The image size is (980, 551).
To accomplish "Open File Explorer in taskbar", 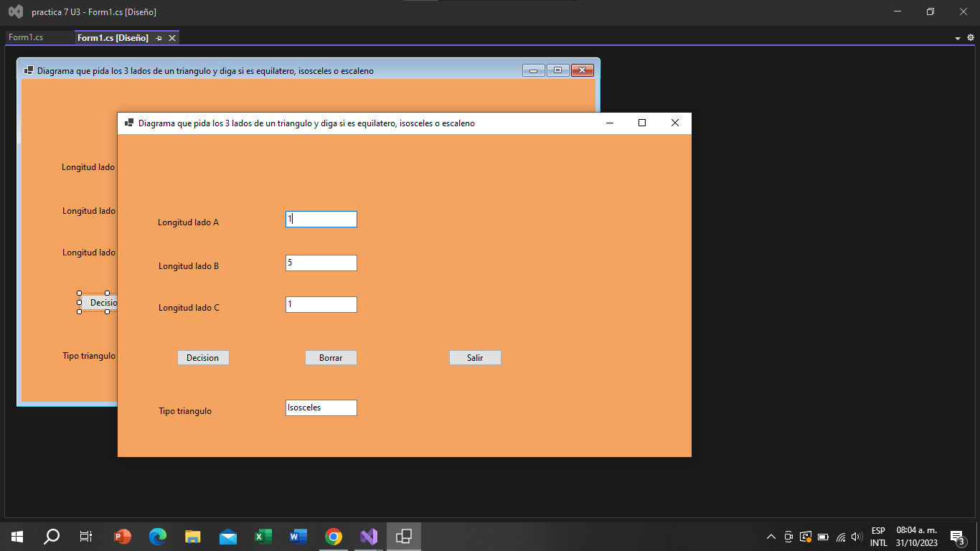I will [193, 536].
